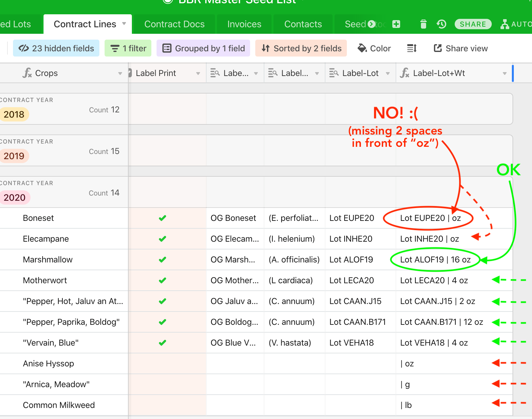
Task: Switch to Contract Docs tab
Action: click(x=174, y=24)
